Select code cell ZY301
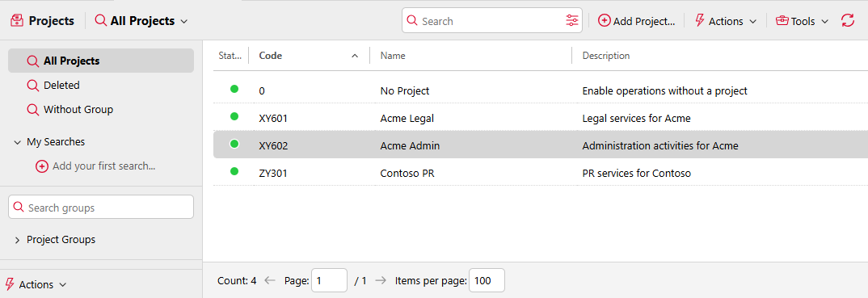 pos(273,174)
